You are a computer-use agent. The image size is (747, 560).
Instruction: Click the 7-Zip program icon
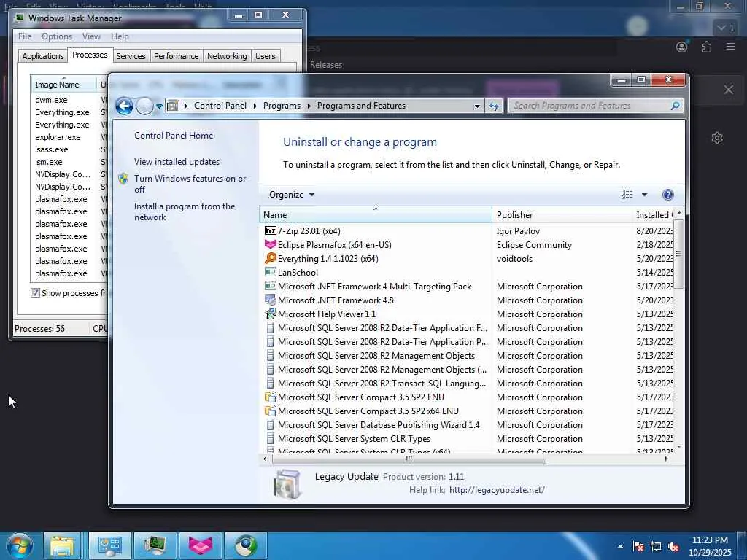coord(270,231)
